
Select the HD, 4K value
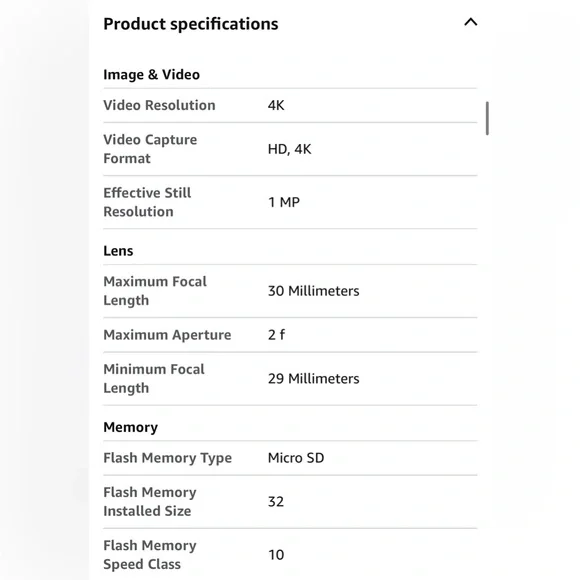click(289, 149)
